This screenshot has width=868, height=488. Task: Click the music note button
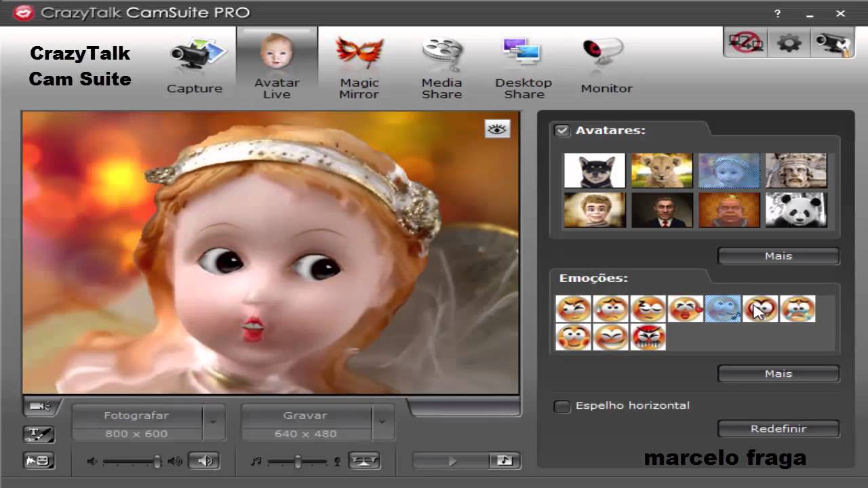pos(505,461)
